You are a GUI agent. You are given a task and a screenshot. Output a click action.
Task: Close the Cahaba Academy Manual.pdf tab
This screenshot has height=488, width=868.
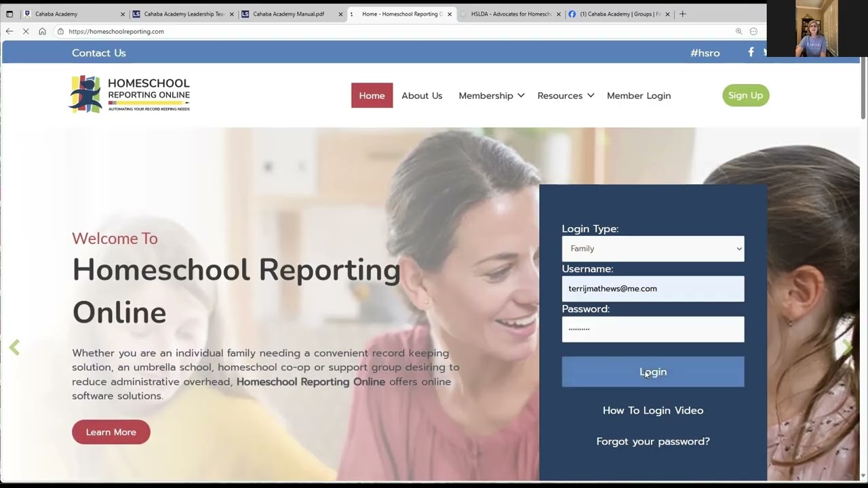click(340, 14)
